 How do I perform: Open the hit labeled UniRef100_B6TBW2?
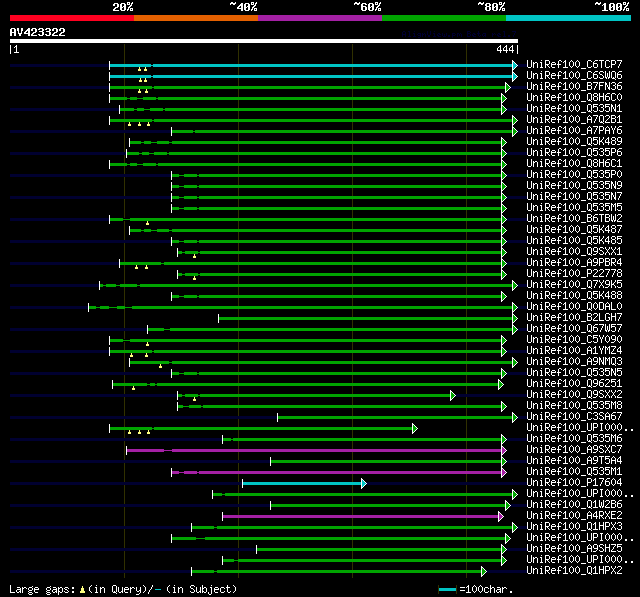574,219
